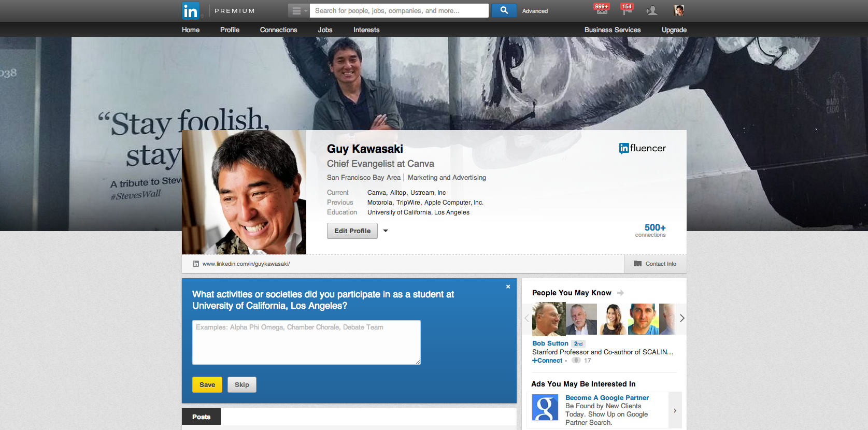Open the search category dropdown next to search box
The height and width of the screenshot is (430, 868).
[x=298, y=10]
